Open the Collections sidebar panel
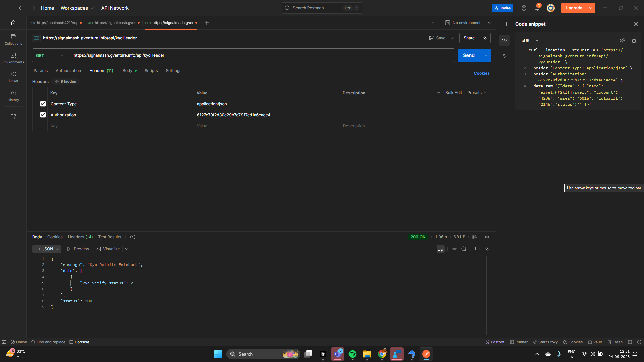 (x=13, y=39)
